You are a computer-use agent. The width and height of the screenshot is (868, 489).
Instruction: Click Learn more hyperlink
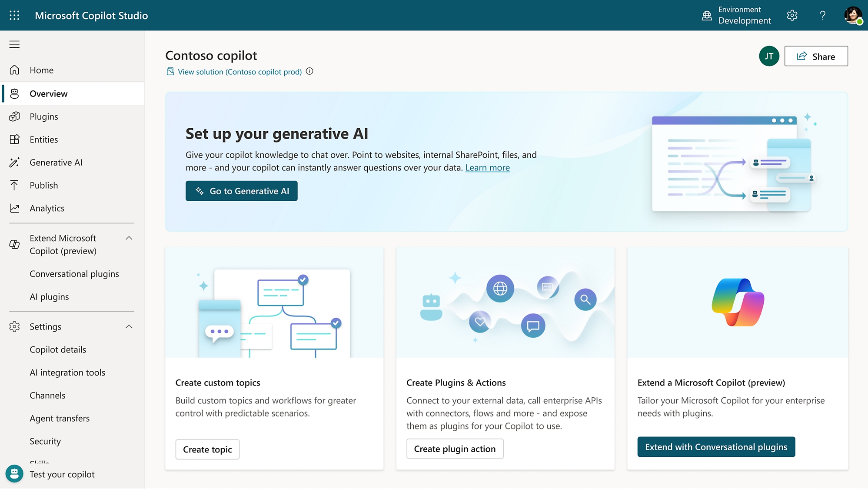click(488, 166)
